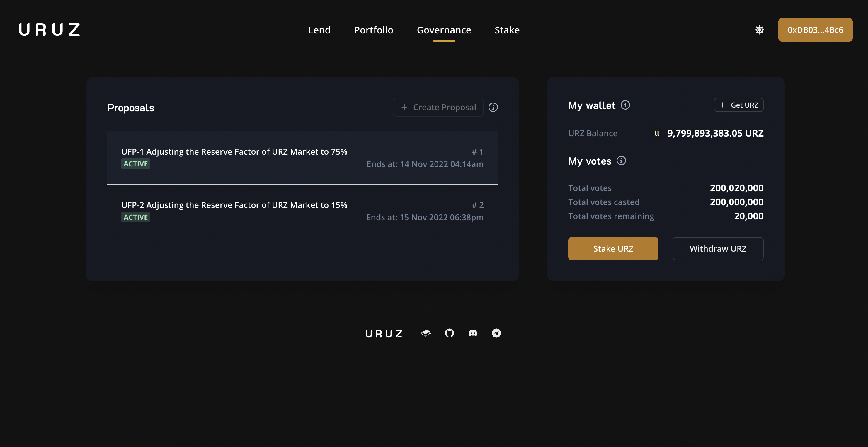The height and width of the screenshot is (447, 868).
Task: Select the Governance tab
Action: click(x=444, y=30)
